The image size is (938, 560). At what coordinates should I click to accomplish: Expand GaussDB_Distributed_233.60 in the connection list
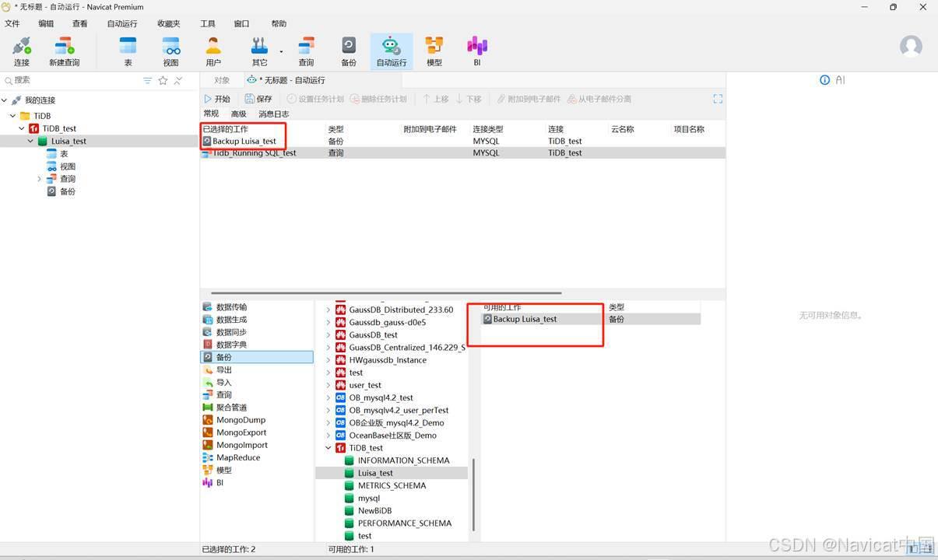click(328, 310)
